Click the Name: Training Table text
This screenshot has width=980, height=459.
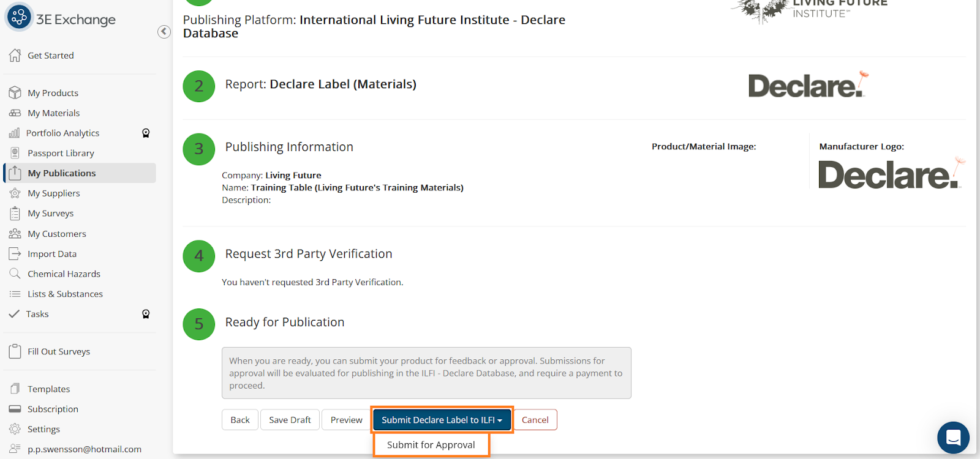coord(342,188)
